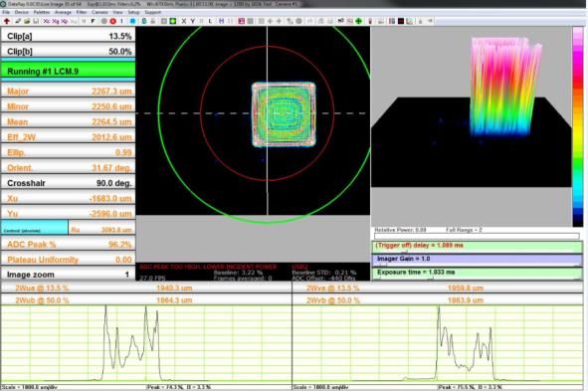Click the Image zoom setting button

68,275
